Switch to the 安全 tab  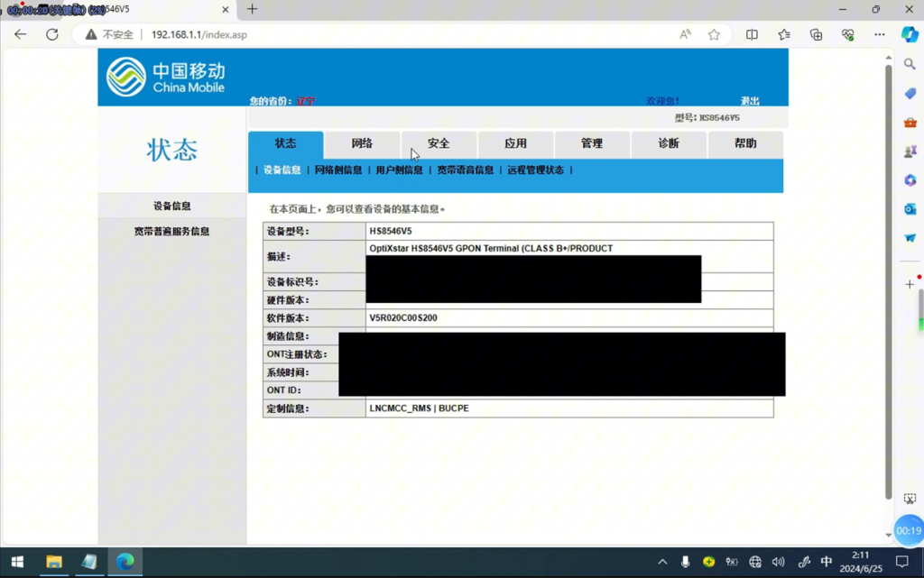439,143
